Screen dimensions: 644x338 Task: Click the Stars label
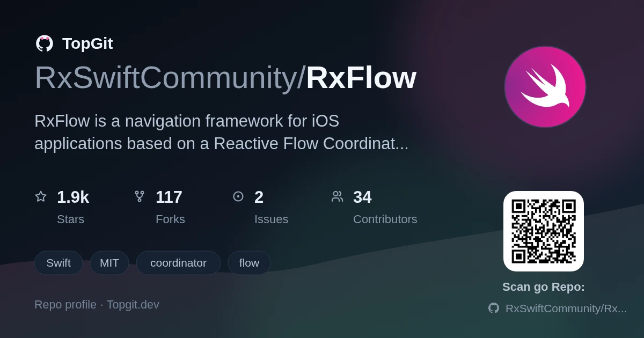point(70,219)
